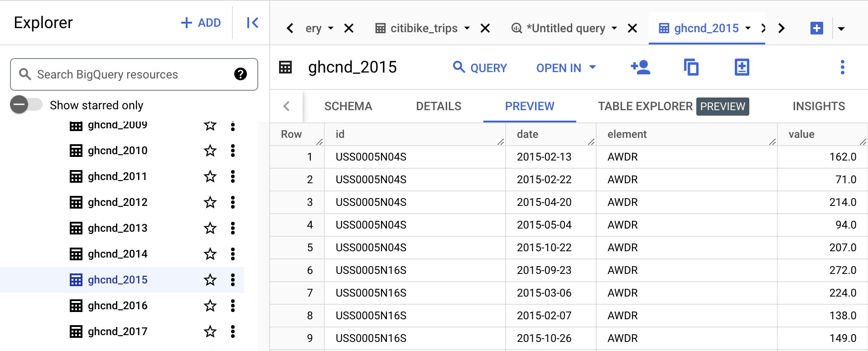Screen dimensions: 868x351
Task: Click the date column header
Action: pos(551,134)
